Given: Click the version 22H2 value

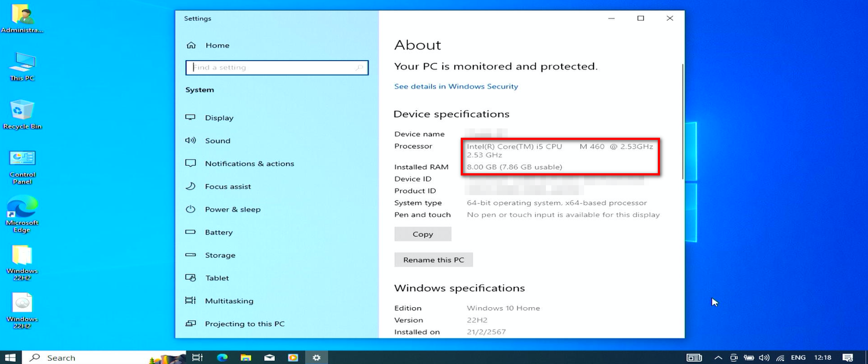Looking at the screenshot, I should (477, 320).
